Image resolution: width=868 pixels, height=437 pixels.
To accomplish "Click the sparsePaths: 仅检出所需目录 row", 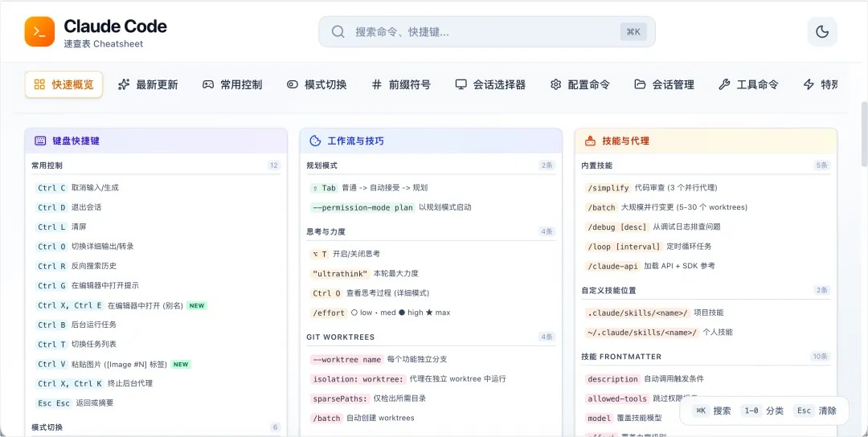I will (431, 398).
